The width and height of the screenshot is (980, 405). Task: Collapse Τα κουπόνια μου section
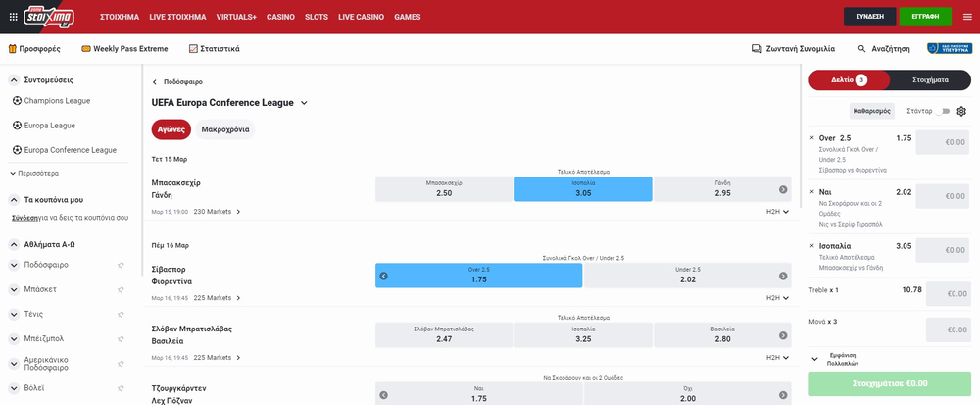pyautogui.click(x=14, y=200)
